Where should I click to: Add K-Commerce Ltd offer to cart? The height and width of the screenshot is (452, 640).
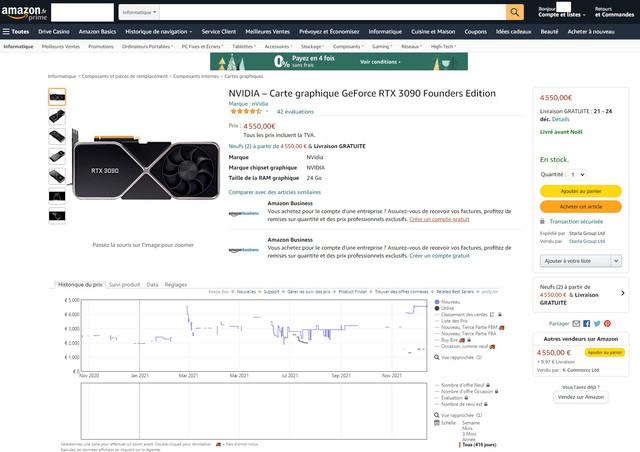click(604, 352)
